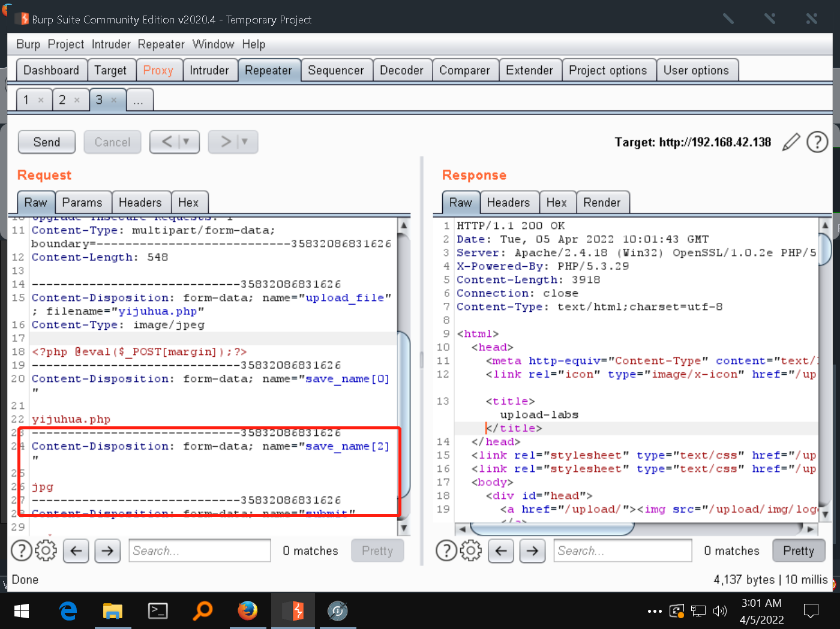Open the Project options tab
Viewport: 840px width, 629px height.
coord(608,70)
